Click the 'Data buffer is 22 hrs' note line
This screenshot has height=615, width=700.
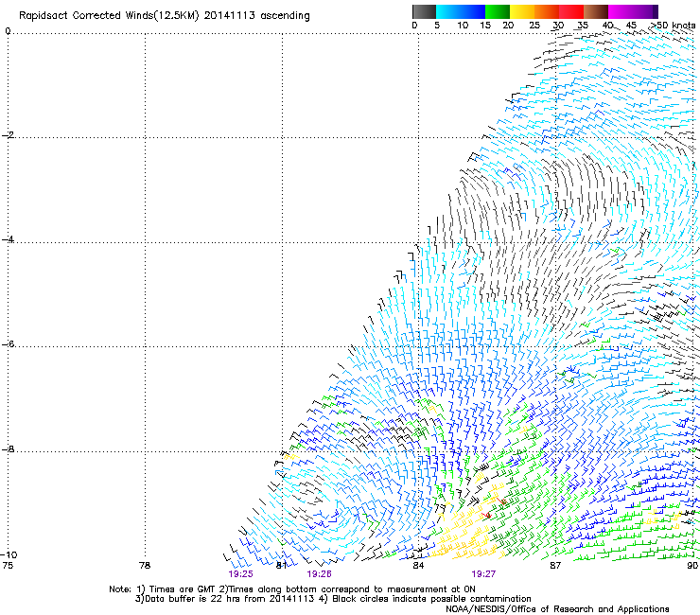click(x=333, y=599)
